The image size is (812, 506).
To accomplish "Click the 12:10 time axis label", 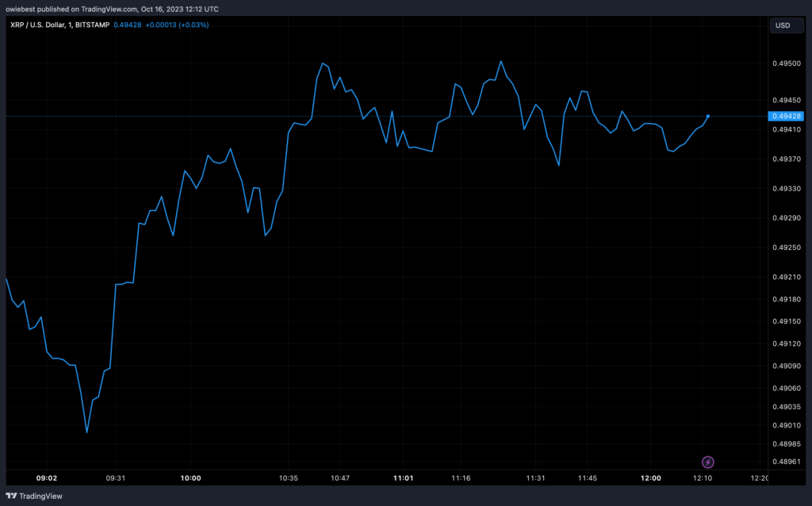I will coord(703,478).
